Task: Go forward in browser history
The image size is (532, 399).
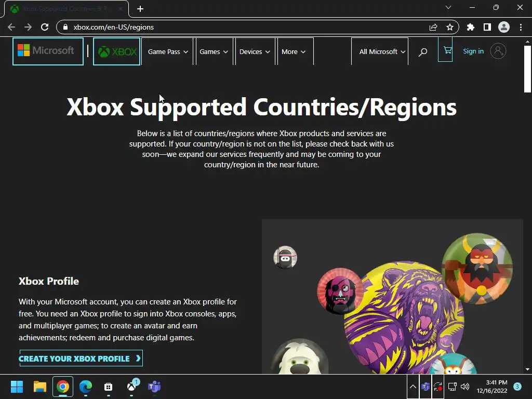Action: 28,27
